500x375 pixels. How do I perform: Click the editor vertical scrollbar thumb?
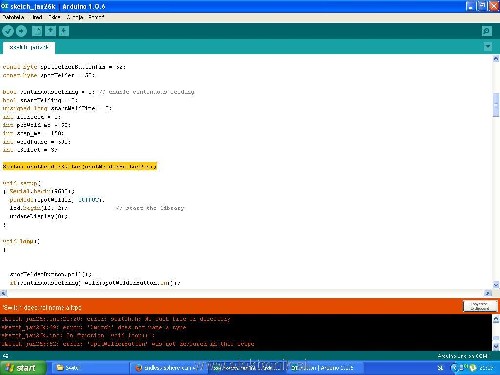point(496,105)
